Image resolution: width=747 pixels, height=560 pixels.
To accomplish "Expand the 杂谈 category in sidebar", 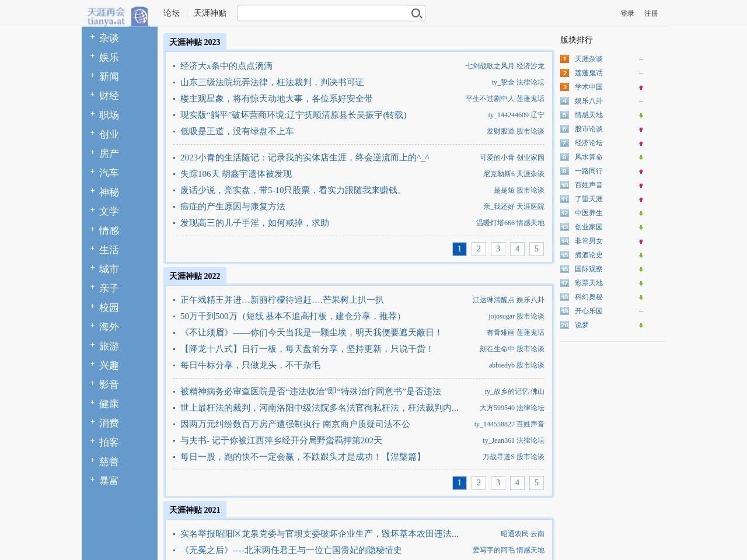I will [x=92, y=37].
